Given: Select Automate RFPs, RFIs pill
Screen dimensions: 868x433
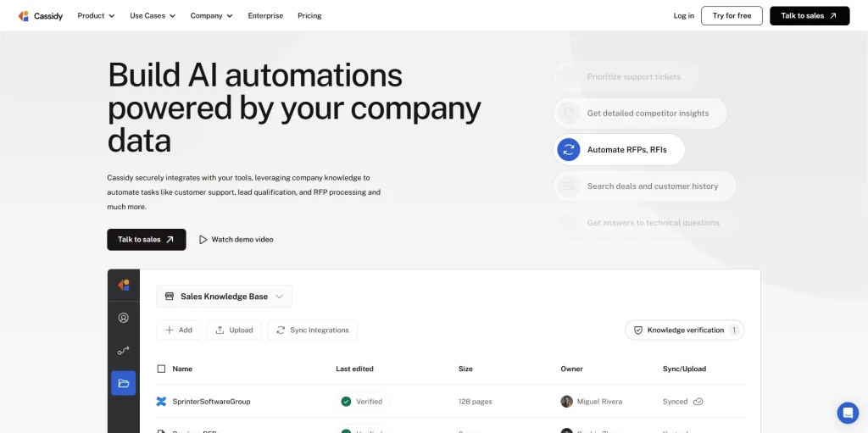Looking at the screenshot, I should [x=619, y=149].
